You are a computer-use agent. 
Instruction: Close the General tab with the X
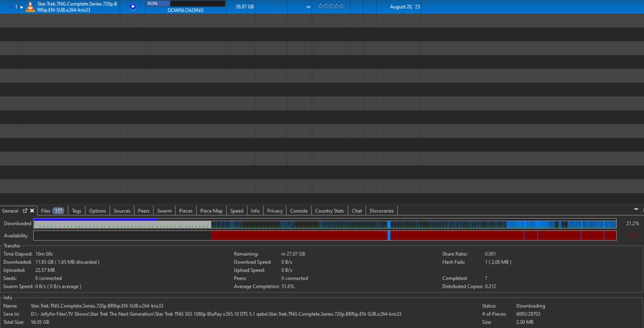pos(32,211)
